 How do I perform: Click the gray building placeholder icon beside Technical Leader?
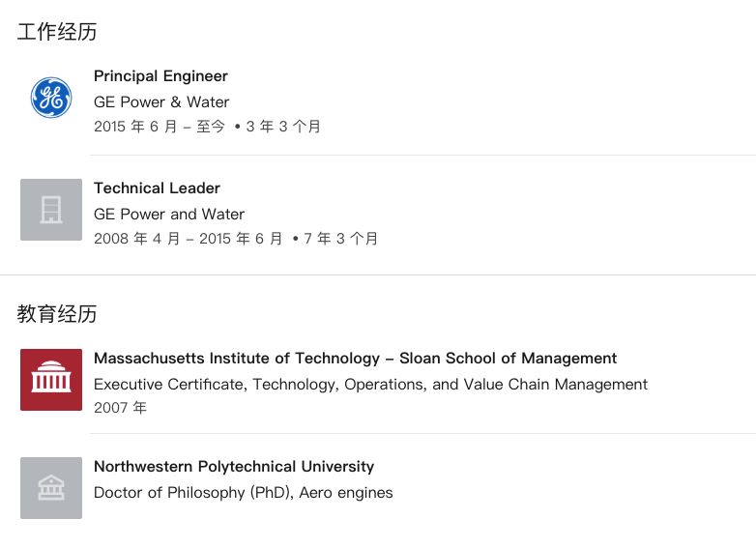(x=51, y=210)
